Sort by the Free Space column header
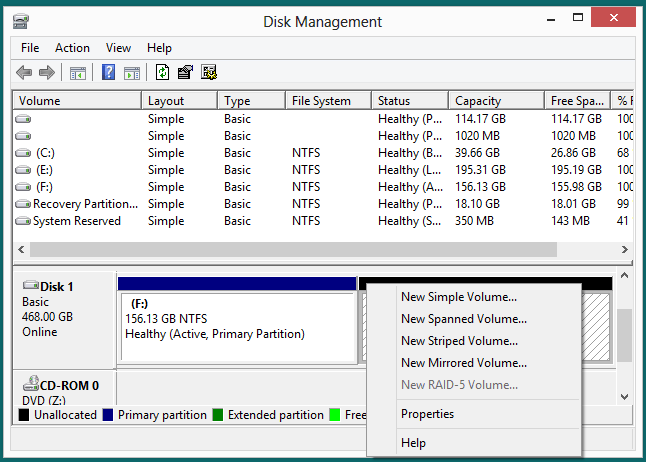 point(577,101)
